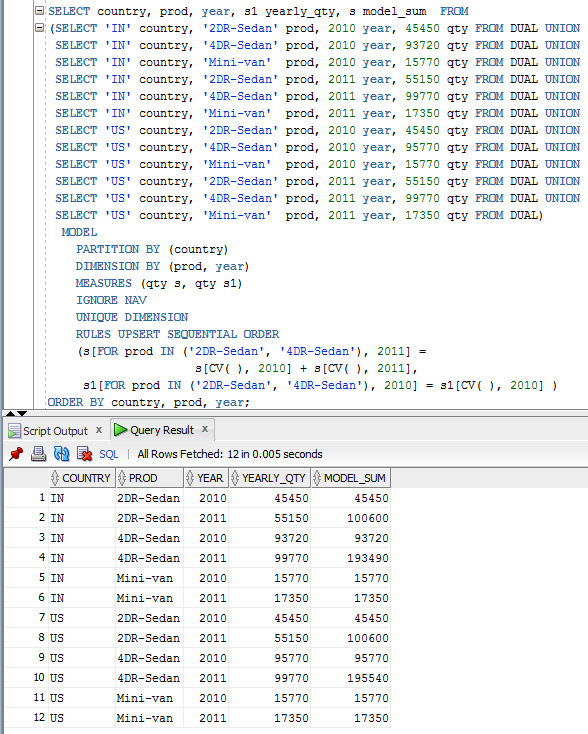
Task: Sort by COUNTRY column header
Action: (x=82, y=478)
